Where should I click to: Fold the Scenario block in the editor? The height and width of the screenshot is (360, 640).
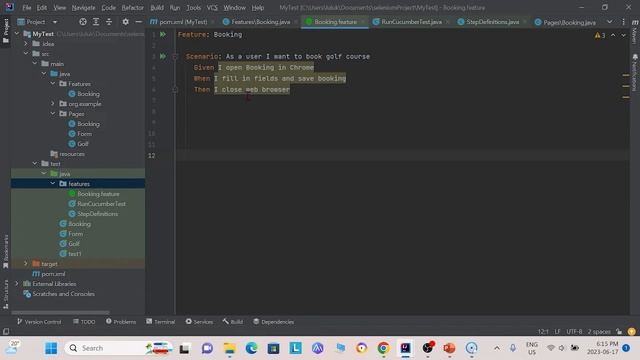pyautogui.click(x=175, y=56)
